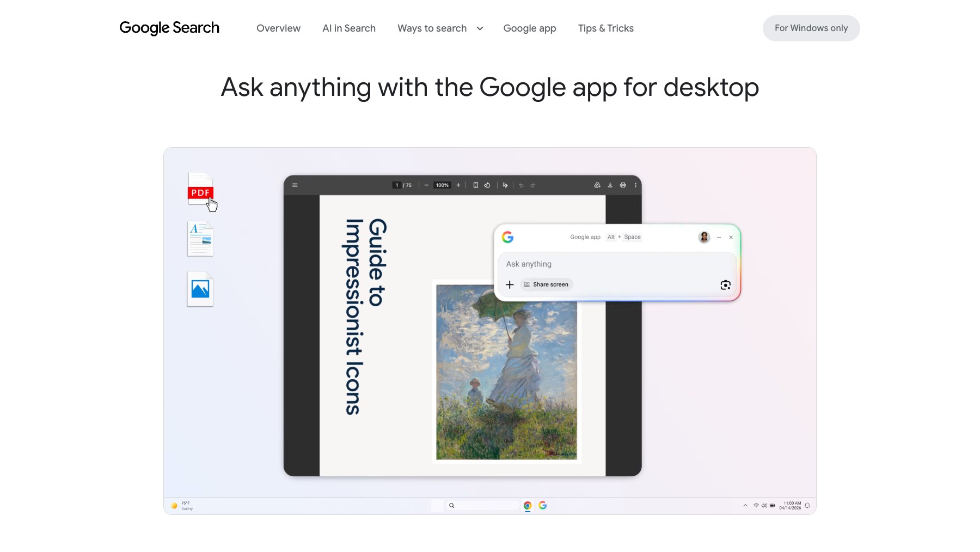
Task: Click the fit to page icon
Action: (476, 185)
